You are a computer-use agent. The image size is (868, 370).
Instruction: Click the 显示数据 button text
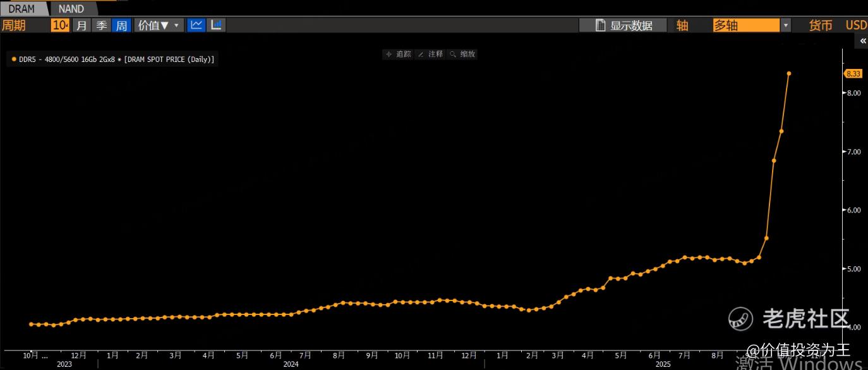(631, 25)
